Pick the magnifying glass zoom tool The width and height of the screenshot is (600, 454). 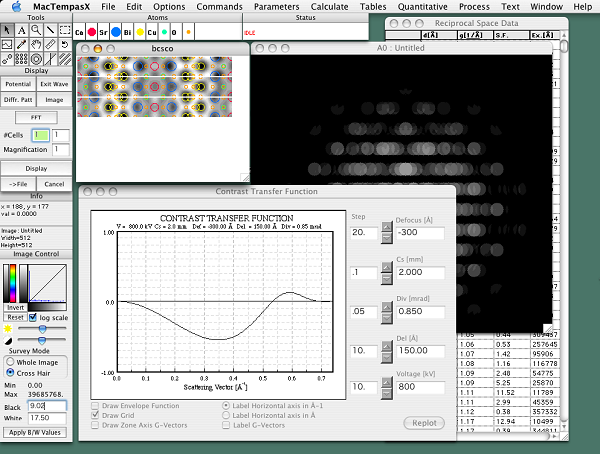(x=37, y=29)
